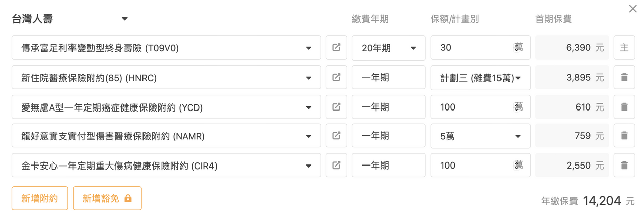
Task: Open external link for 金卡安心重大傷病附約 (CIR4)
Action: (336, 165)
